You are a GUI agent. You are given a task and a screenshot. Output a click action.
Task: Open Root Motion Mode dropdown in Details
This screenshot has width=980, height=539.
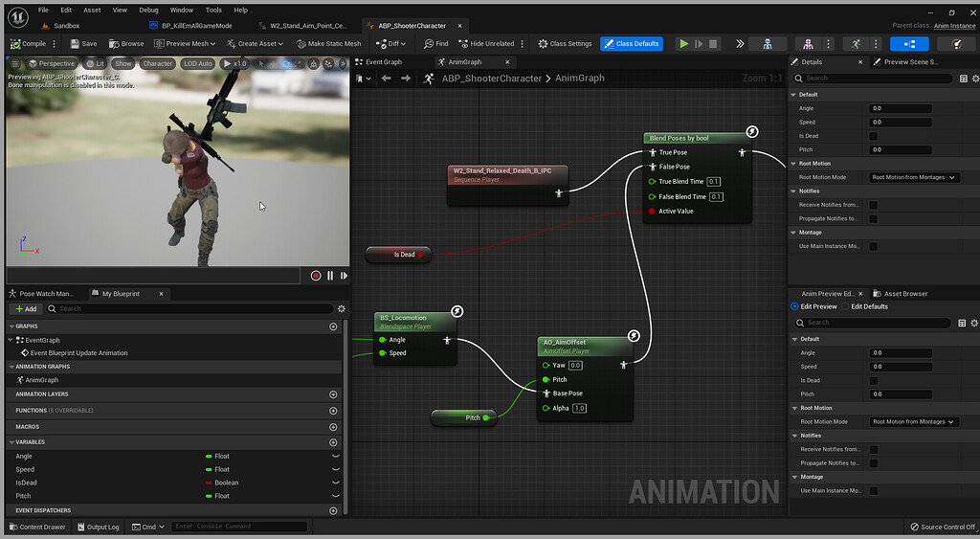(914, 177)
